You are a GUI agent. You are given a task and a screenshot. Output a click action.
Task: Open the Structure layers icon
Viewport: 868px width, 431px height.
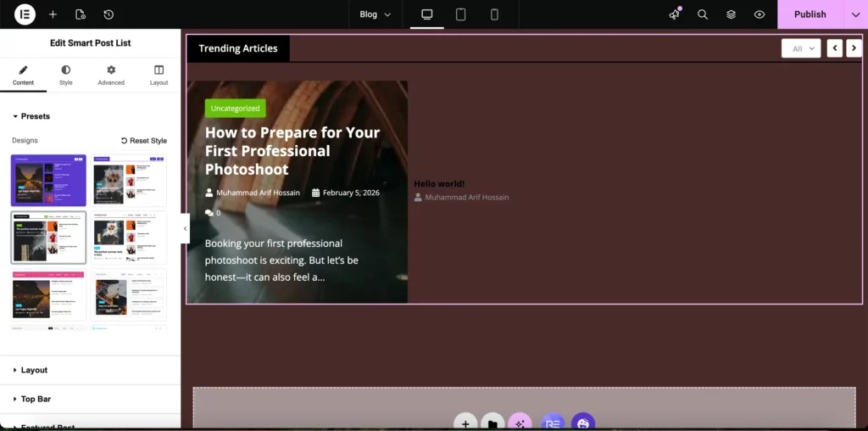[x=732, y=14]
